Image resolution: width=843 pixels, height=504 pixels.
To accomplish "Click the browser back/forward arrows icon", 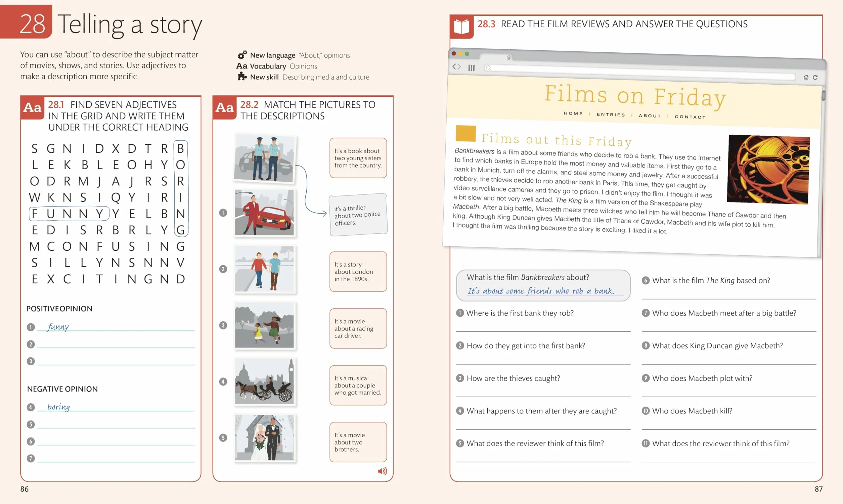I will (x=457, y=66).
